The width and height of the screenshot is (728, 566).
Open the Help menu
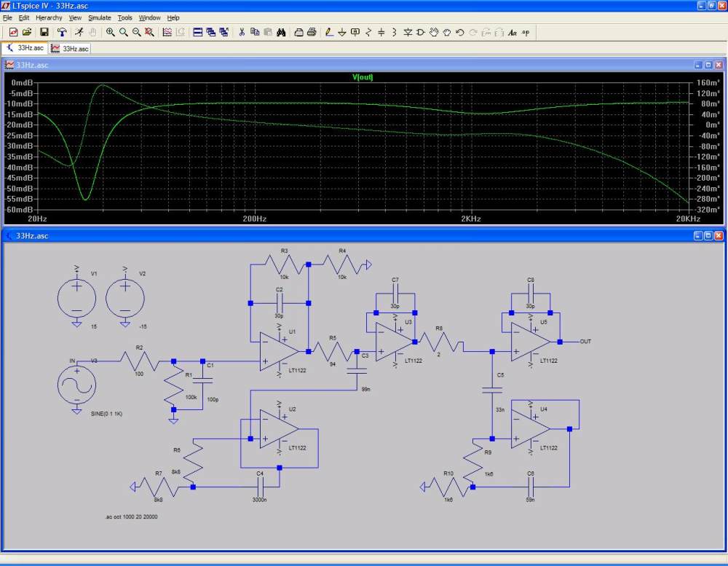[x=173, y=17]
